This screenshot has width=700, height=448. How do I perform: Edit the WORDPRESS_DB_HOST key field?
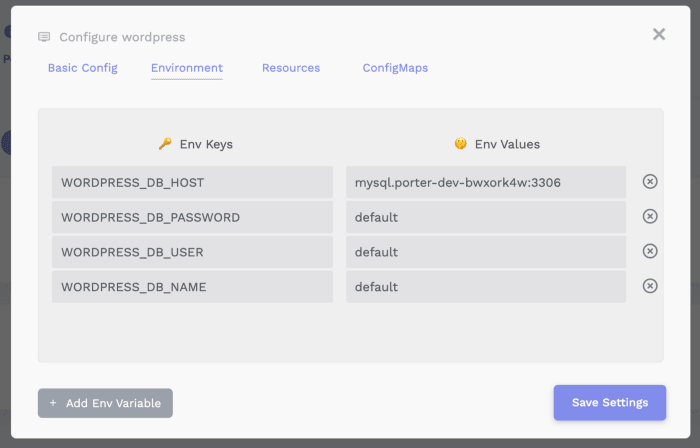pyautogui.click(x=192, y=182)
